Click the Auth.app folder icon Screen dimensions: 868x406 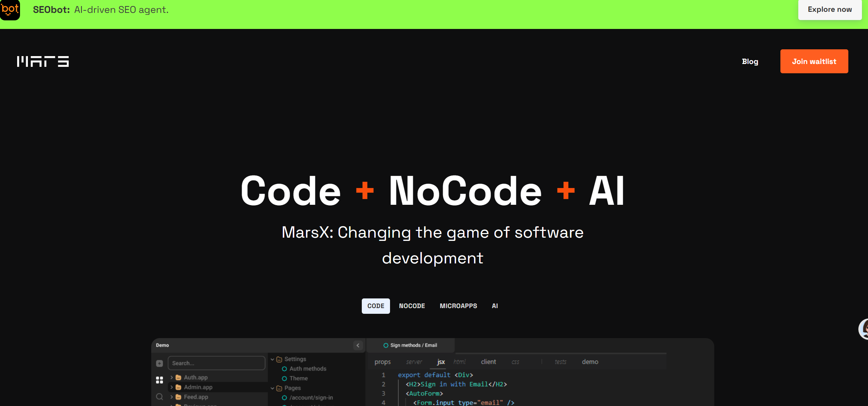178,377
